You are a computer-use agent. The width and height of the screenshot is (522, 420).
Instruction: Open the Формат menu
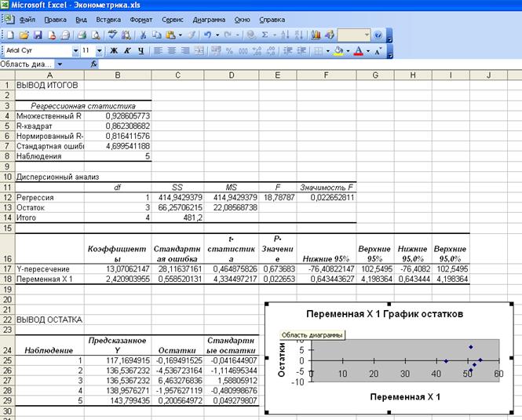pos(141,19)
